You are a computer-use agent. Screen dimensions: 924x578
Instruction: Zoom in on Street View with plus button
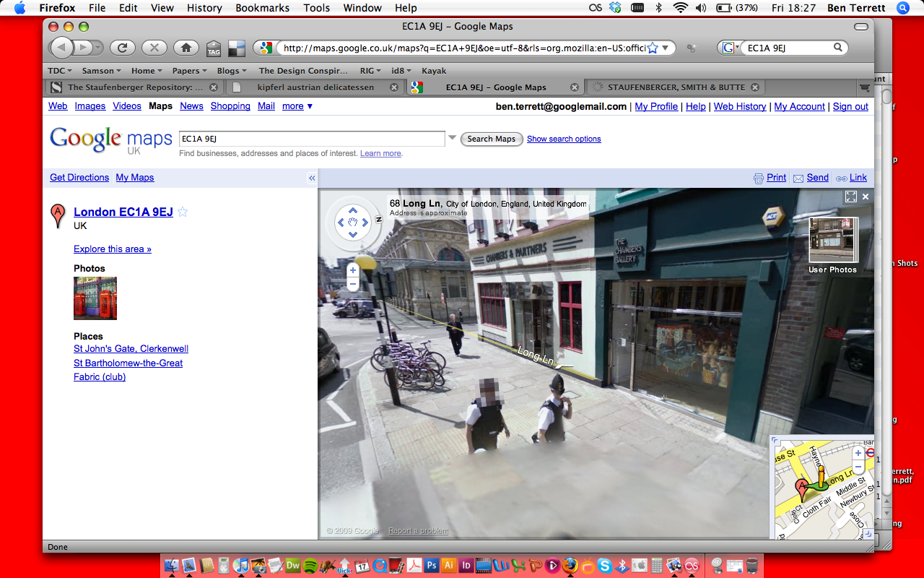[x=352, y=270]
